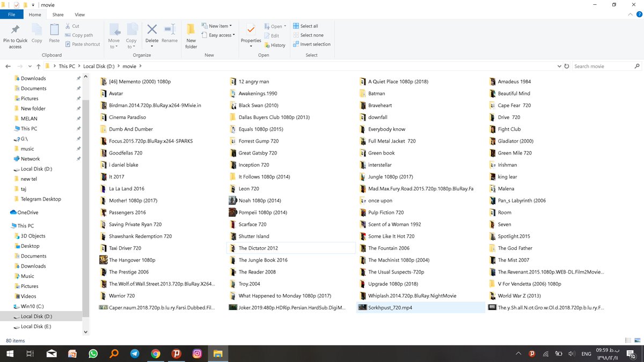Click the Cut scissors command
This screenshot has width=644, height=362.
tap(72, 26)
